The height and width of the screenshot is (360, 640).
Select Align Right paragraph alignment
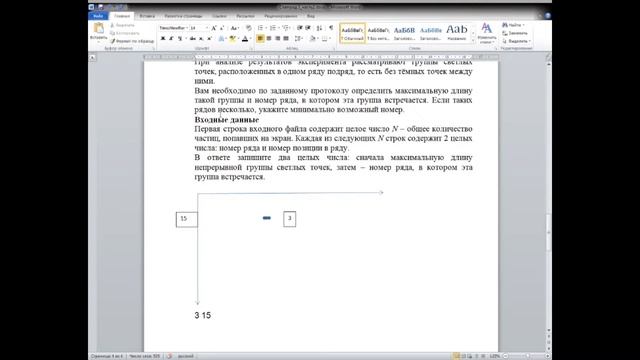pyautogui.click(x=277, y=39)
